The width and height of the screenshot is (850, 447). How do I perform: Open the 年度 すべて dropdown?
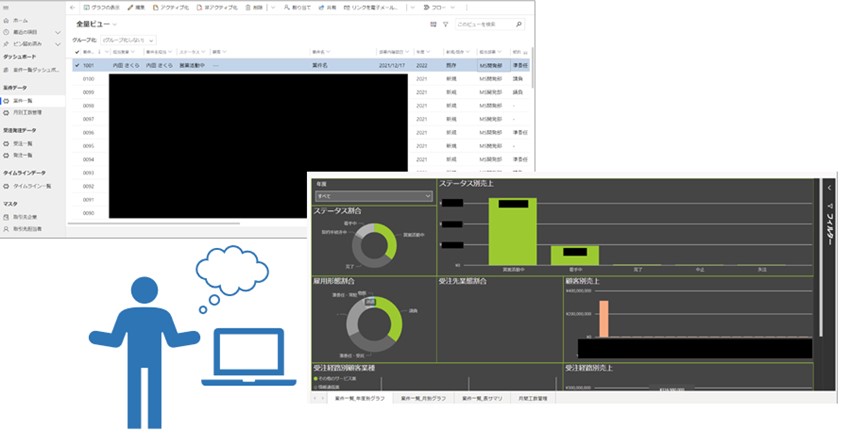pos(372,197)
